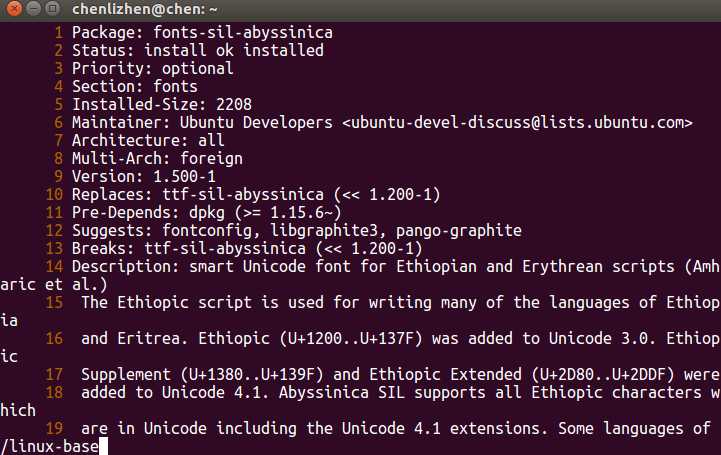Close the terminal window
The image size is (721, 455).
(14, 8)
